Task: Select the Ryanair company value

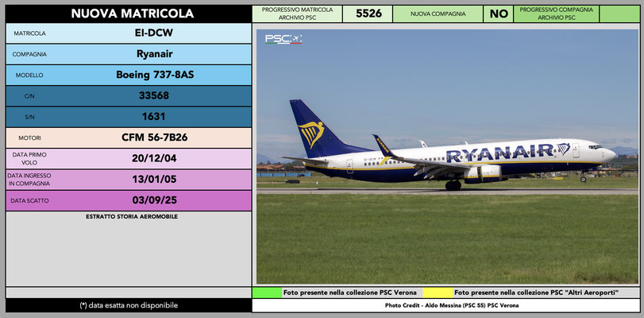Action: pos(154,54)
